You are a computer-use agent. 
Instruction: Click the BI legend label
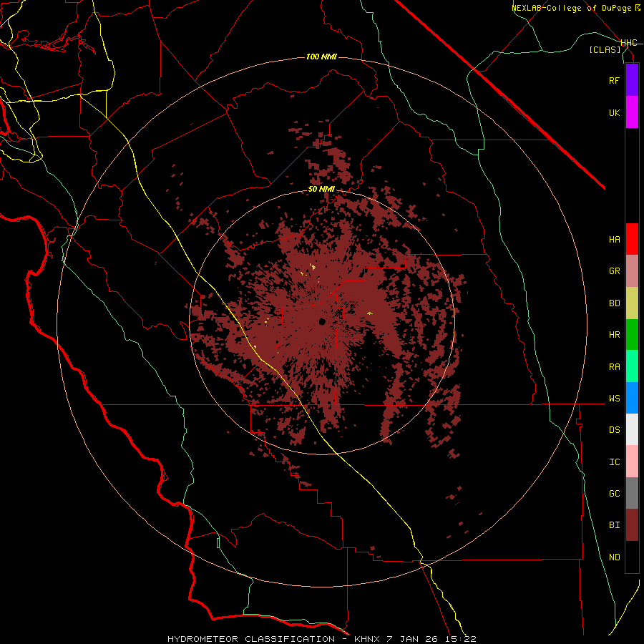(614, 525)
